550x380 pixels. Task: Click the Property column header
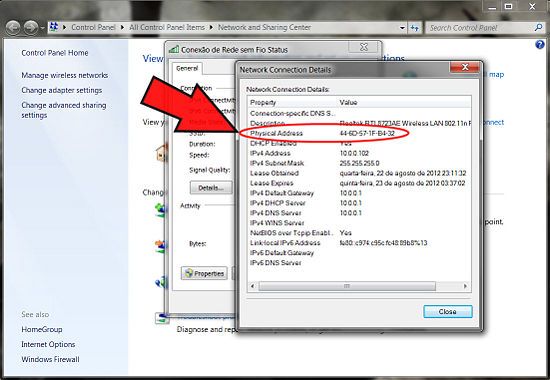click(x=292, y=102)
